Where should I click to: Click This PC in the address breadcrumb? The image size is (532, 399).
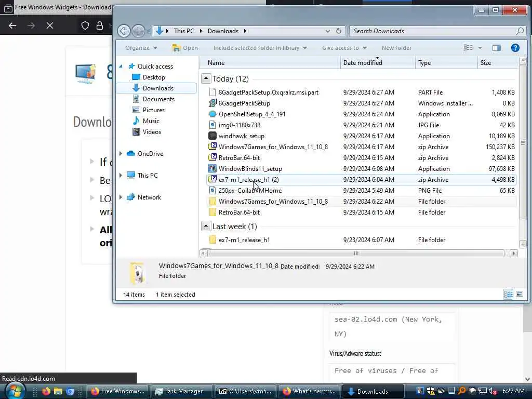click(184, 31)
